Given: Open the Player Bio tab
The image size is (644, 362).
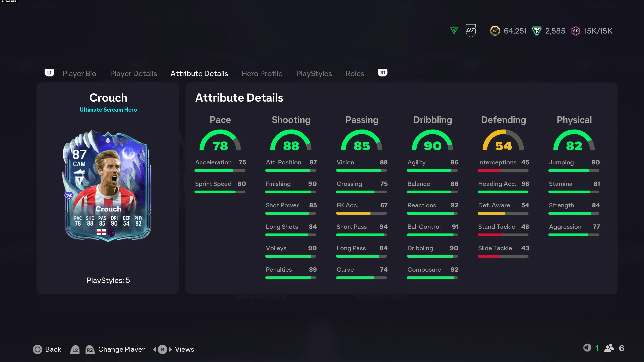Looking at the screenshot, I should click(79, 73).
